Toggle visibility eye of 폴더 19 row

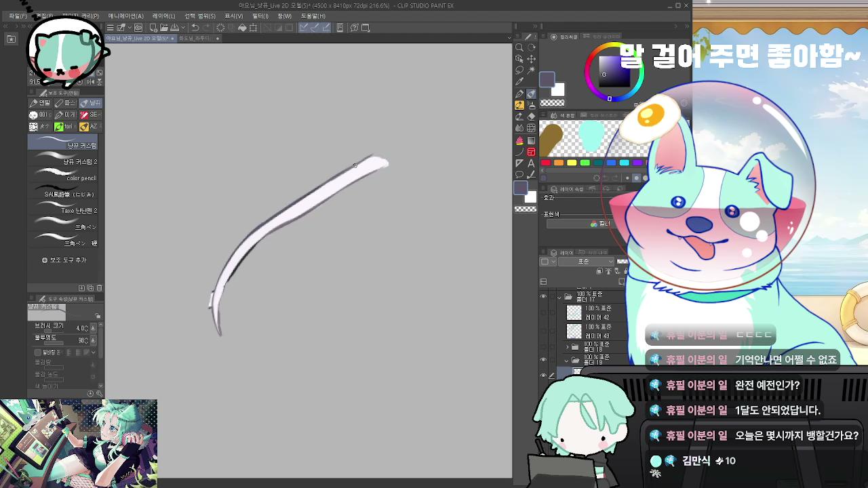[x=543, y=359]
